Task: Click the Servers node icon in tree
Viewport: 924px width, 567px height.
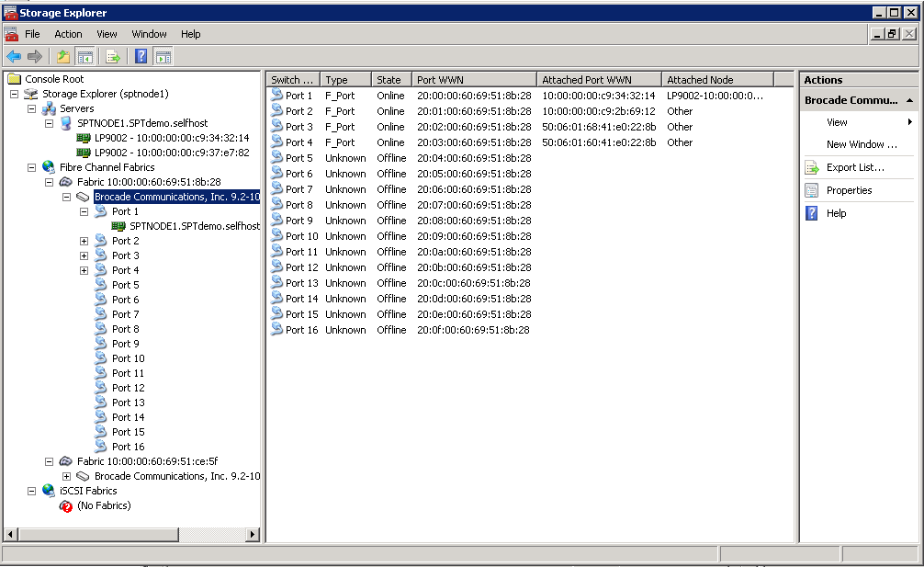Action: pos(49,108)
